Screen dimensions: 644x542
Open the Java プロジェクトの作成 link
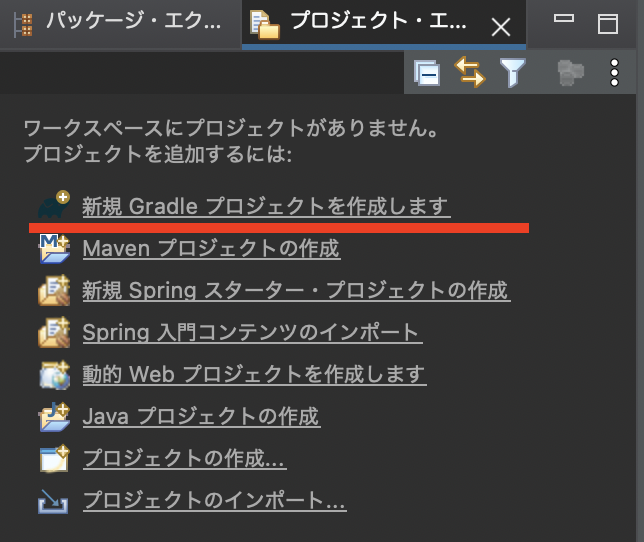coord(201,417)
